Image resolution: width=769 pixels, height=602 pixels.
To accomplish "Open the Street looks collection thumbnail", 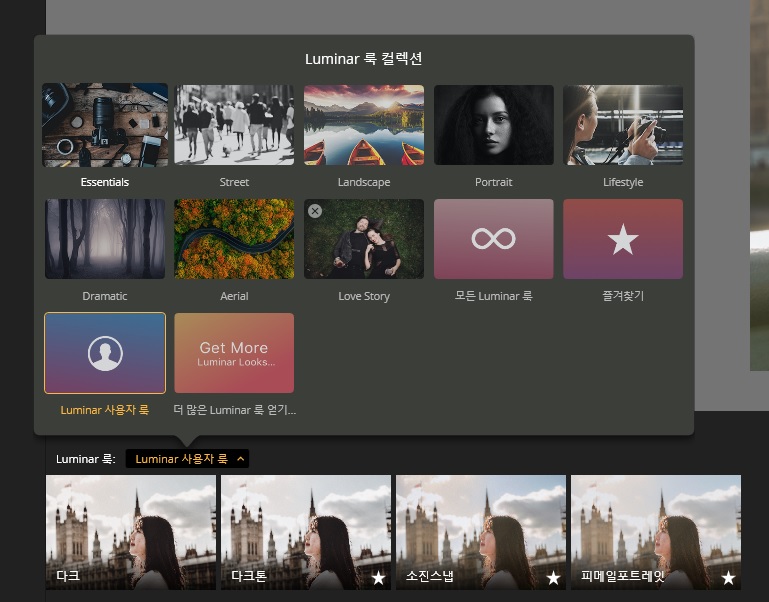I will pyautogui.click(x=234, y=125).
